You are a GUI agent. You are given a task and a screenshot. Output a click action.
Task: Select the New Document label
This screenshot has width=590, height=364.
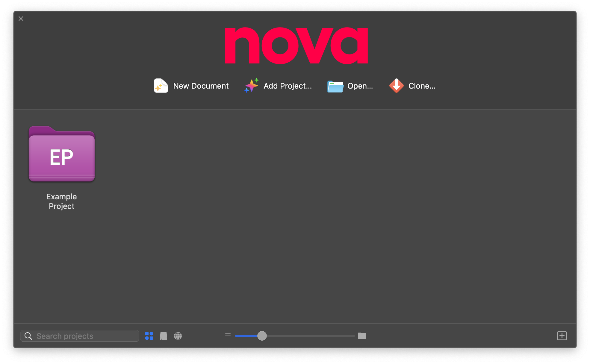coord(201,86)
